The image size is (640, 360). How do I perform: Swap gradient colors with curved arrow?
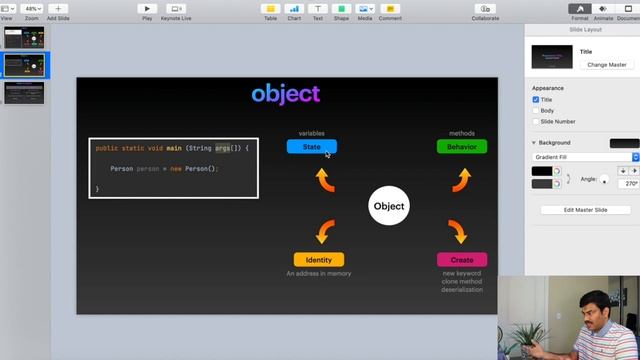568,178
